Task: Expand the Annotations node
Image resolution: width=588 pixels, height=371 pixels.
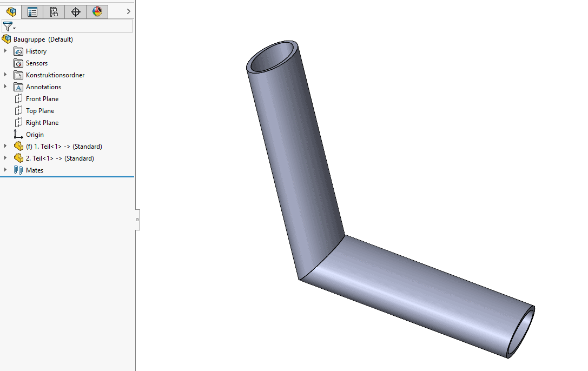Action: (5, 87)
